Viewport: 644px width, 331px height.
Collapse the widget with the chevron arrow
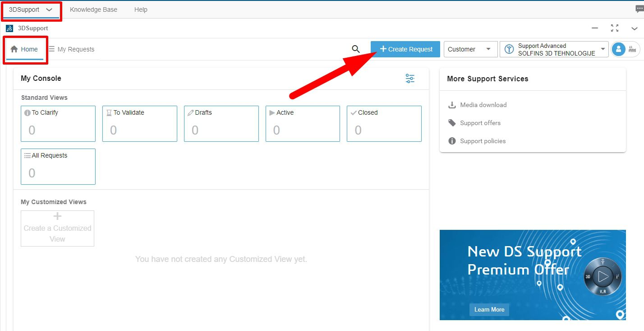coord(635,28)
